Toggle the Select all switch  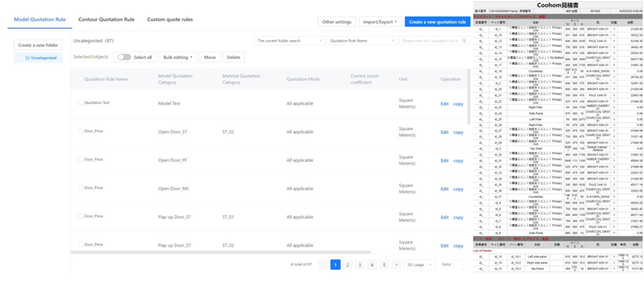(124, 57)
